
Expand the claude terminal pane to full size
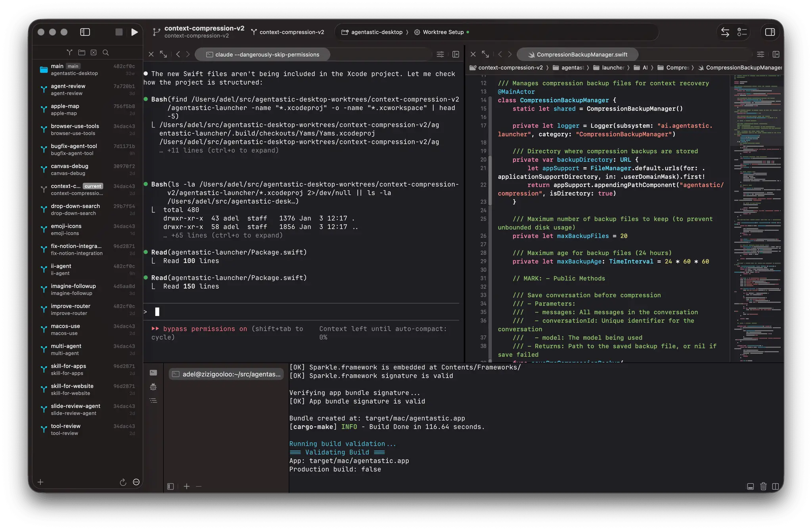(x=163, y=54)
